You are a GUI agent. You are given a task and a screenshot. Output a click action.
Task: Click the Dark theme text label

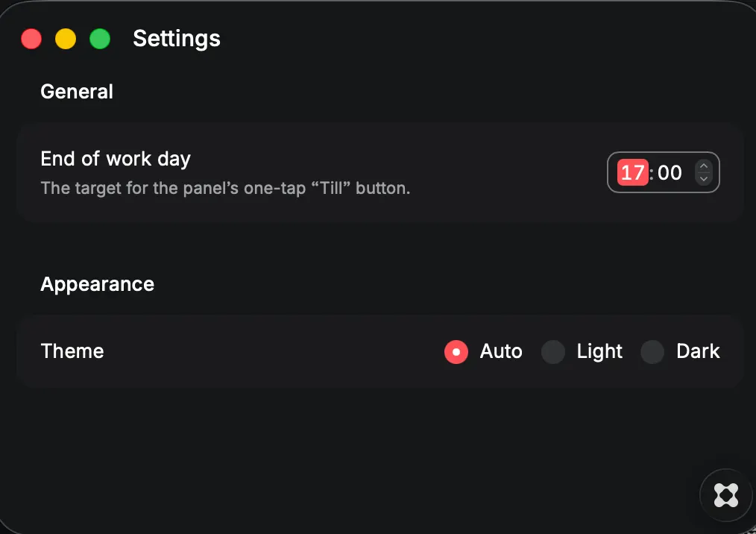coord(698,351)
